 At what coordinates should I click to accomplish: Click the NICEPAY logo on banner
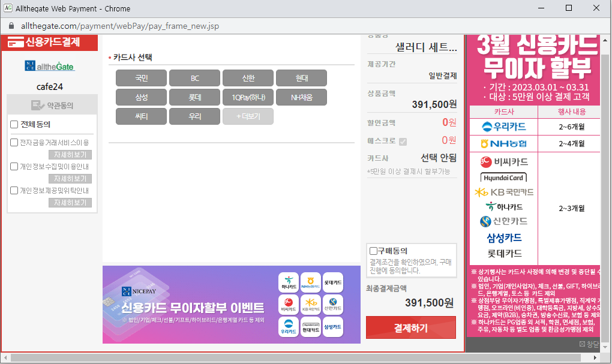click(139, 291)
